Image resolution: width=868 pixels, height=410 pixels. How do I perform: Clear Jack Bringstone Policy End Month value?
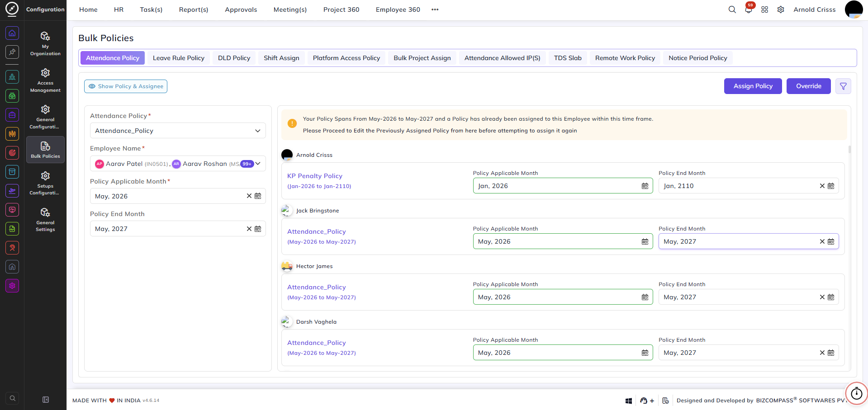pyautogui.click(x=822, y=241)
